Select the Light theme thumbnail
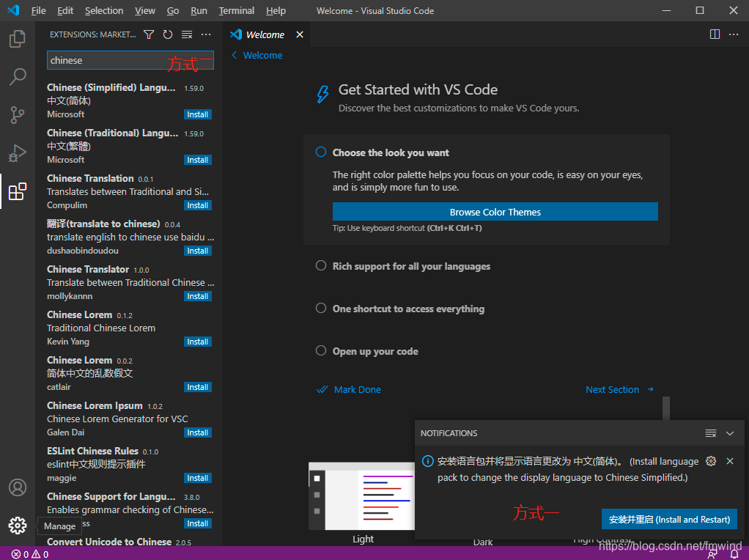 [361, 496]
